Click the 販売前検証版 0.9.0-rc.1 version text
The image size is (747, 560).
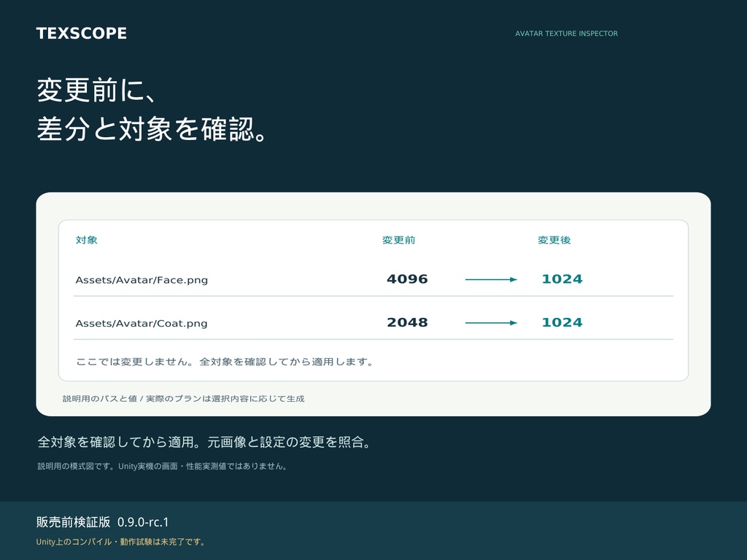tap(102, 522)
